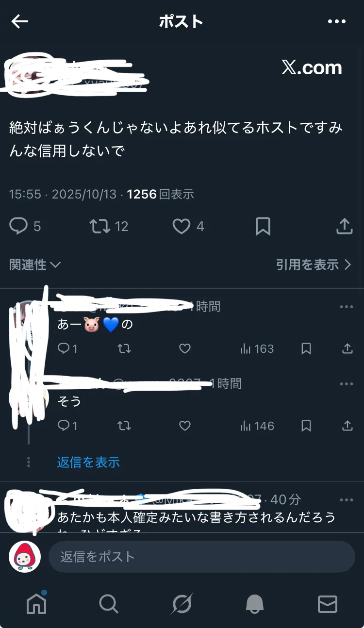Viewport: 364px width, 628px height.
Task: Repost the reply that says そう
Action: click(124, 426)
